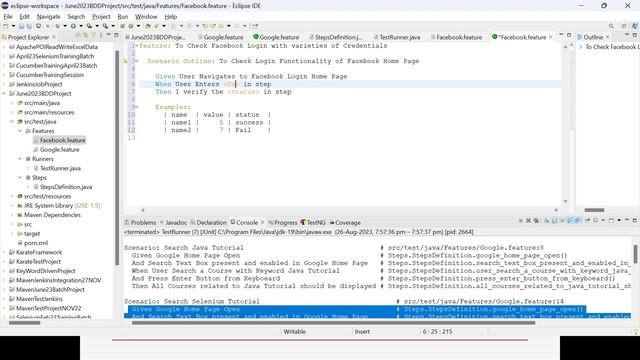Click the green Run toolbar button
This screenshot has width=640, height=360.
73,26
